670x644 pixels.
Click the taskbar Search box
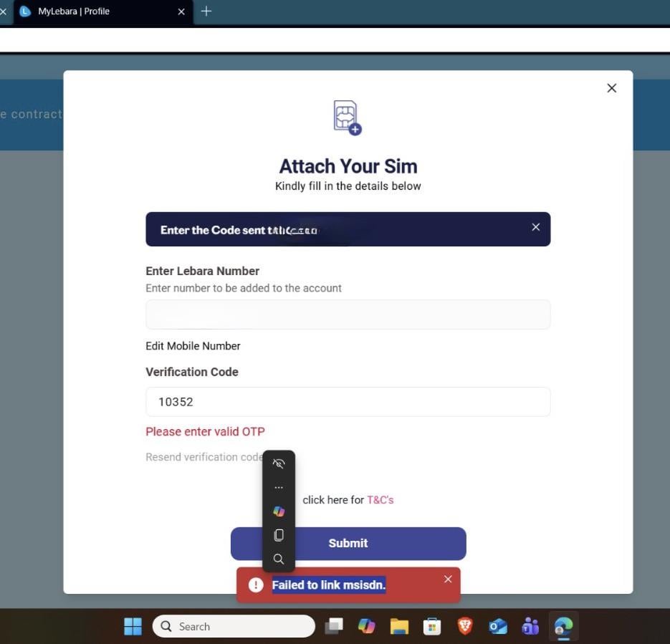234,627
